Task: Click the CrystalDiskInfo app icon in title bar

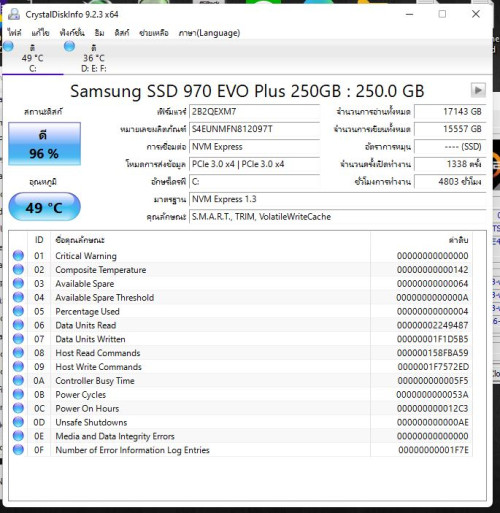Action: click(14, 14)
